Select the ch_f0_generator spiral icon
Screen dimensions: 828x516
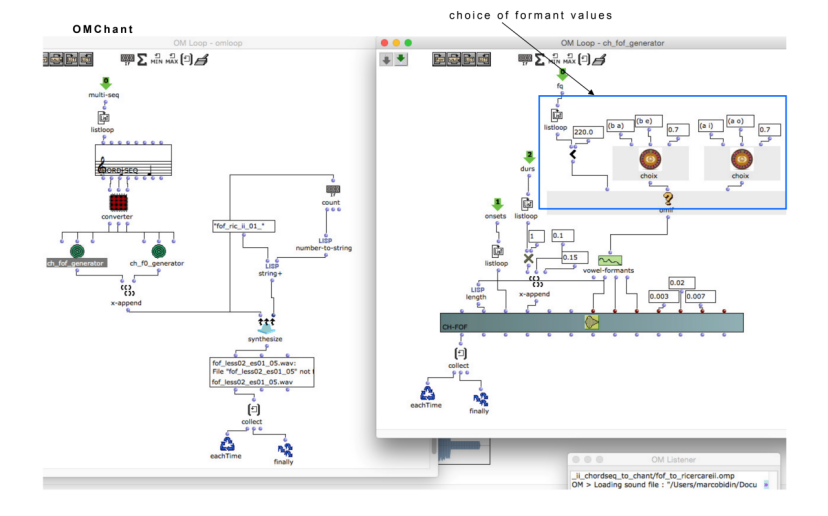pos(159,251)
